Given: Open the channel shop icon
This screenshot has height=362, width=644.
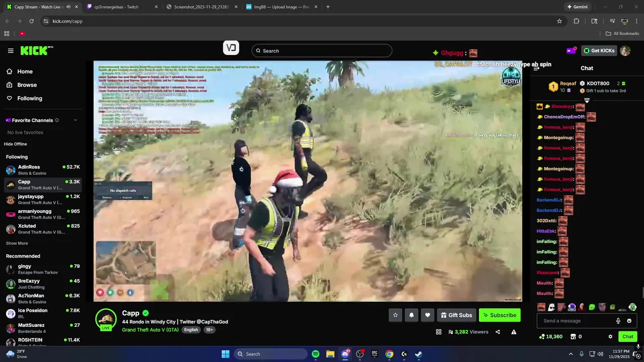Looking at the screenshot, I should point(573,336).
